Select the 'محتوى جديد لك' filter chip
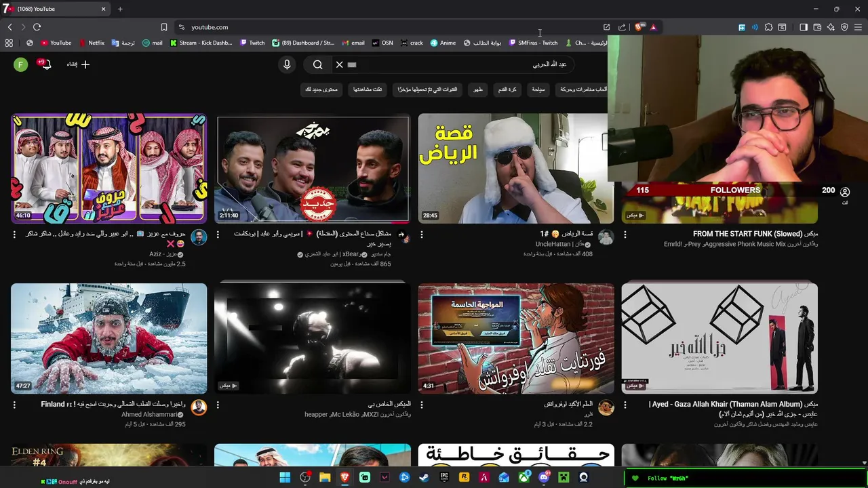 [321, 89]
